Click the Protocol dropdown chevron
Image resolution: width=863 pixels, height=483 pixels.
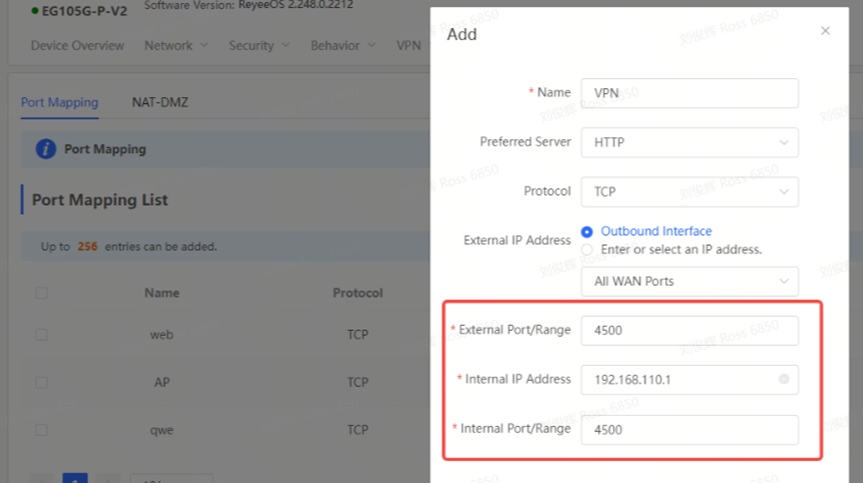pos(783,191)
